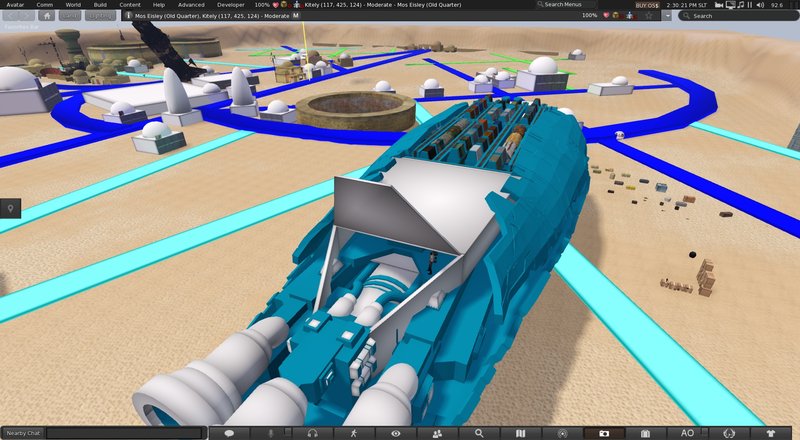Click the snapshot camera icon
The width and height of the screenshot is (800, 440).
point(604,433)
